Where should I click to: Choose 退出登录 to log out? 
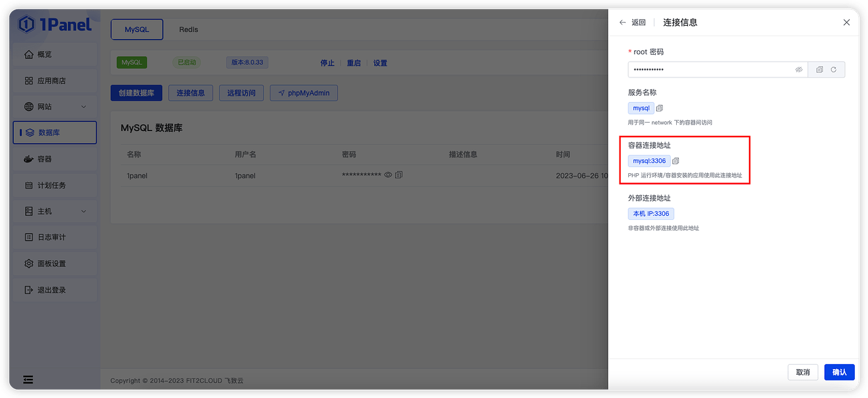coord(55,290)
